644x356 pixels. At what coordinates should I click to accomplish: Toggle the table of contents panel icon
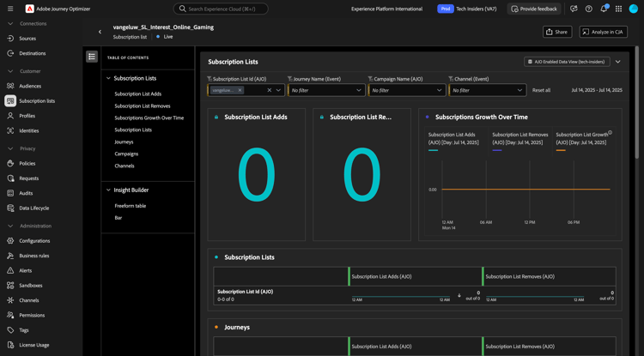[x=92, y=57]
